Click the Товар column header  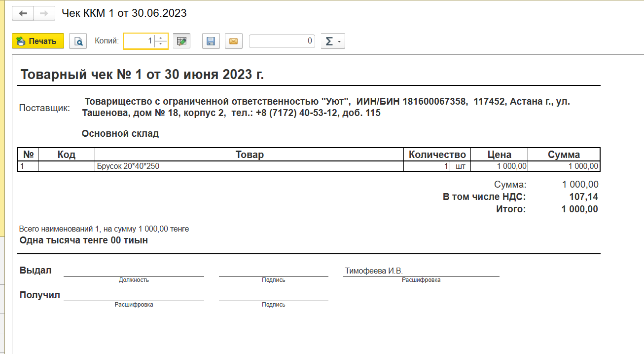tap(249, 155)
